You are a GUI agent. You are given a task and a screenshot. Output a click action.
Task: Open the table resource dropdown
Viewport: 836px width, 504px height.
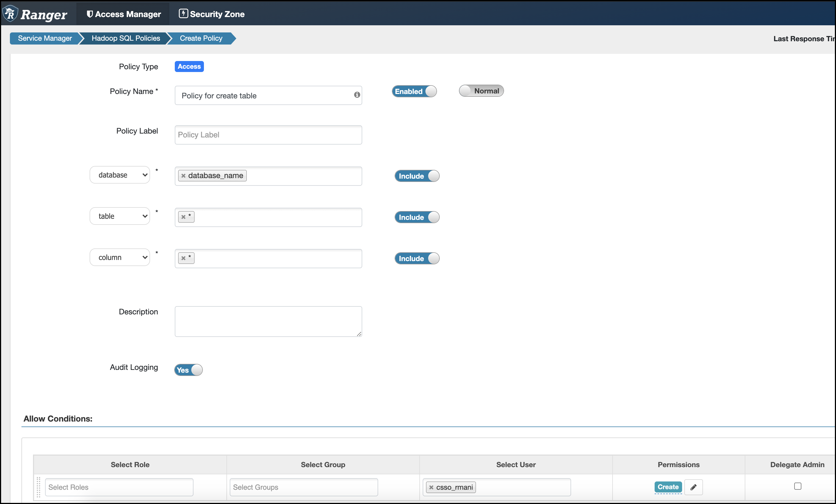click(x=120, y=216)
